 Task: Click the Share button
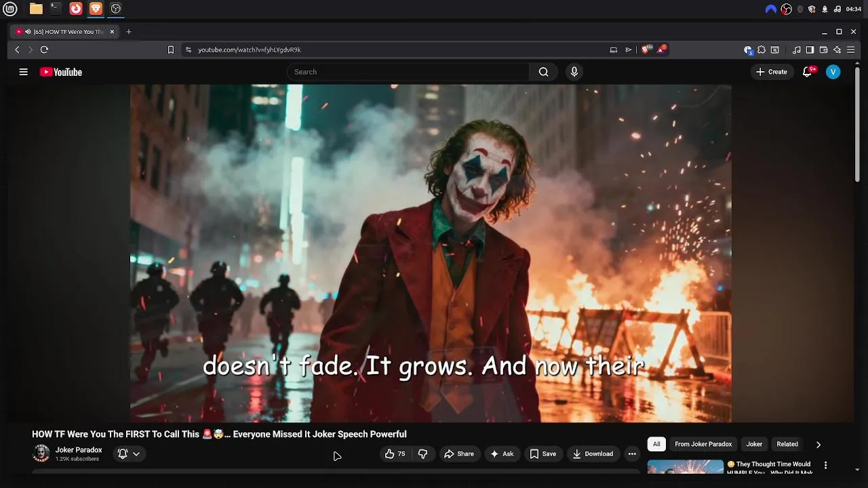(459, 454)
